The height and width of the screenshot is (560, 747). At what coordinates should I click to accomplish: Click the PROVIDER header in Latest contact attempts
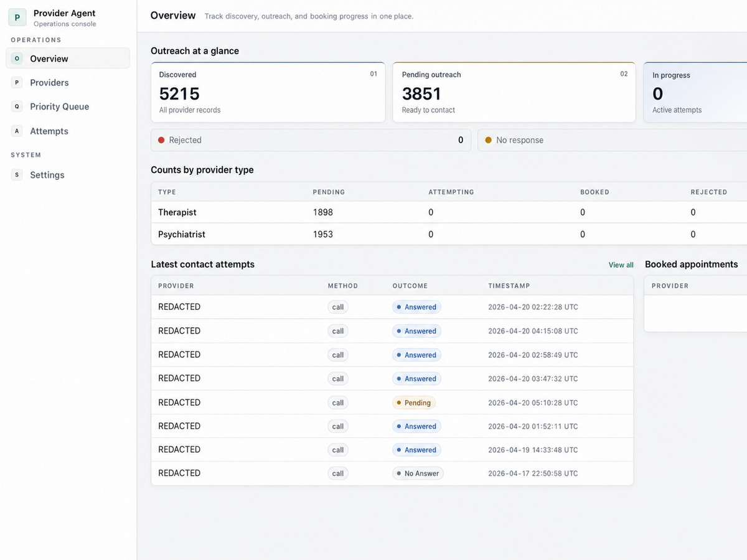pos(176,286)
